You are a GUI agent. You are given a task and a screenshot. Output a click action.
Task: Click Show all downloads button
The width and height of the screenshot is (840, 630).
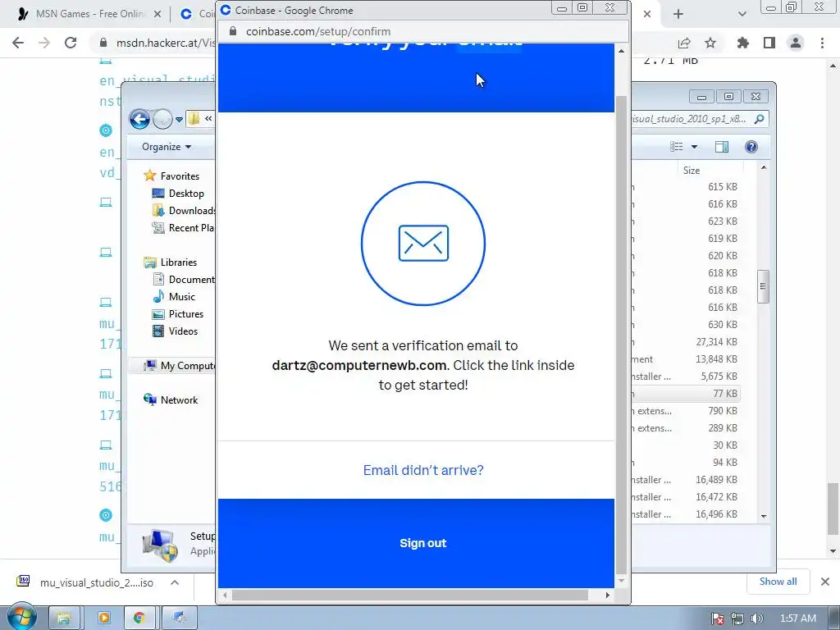coord(778,582)
